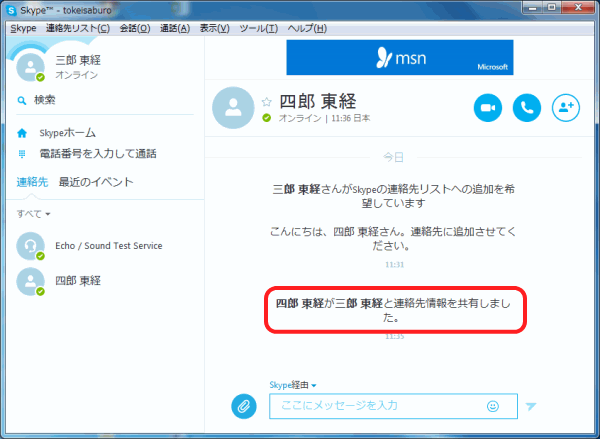Click 四郎 東経 avatar in contact list
Viewport: 600px width, 439px height.
pos(30,281)
